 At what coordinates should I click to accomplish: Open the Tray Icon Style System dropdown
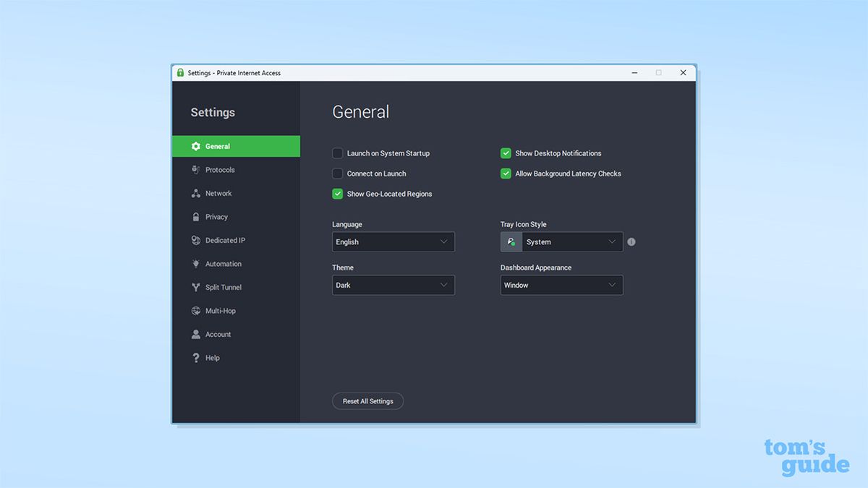[561, 241]
